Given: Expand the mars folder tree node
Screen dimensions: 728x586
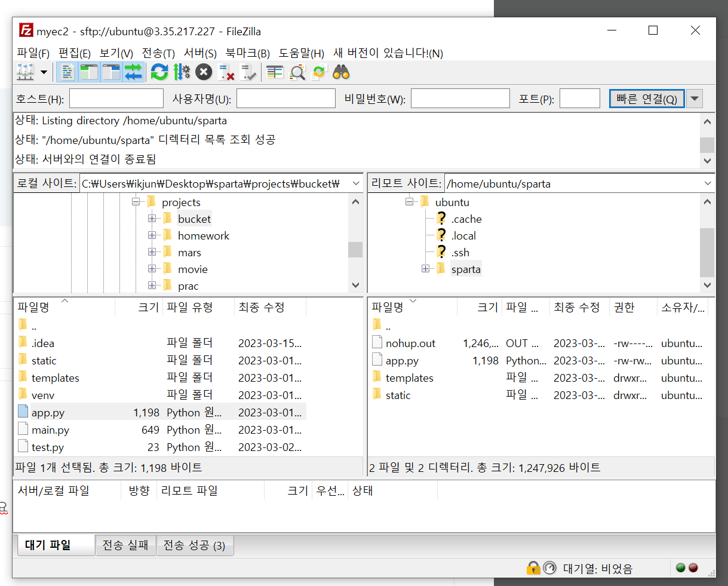Looking at the screenshot, I should [x=152, y=252].
